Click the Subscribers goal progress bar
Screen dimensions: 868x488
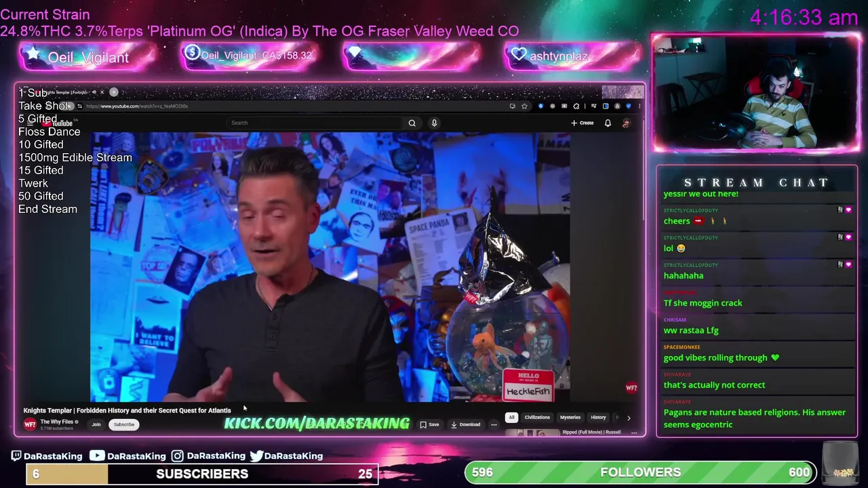202,474
